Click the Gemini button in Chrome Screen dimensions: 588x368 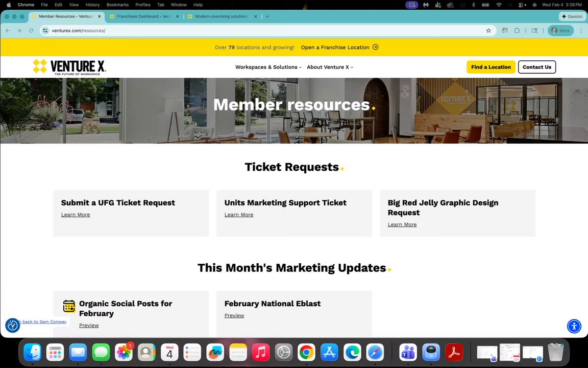(572, 16)
